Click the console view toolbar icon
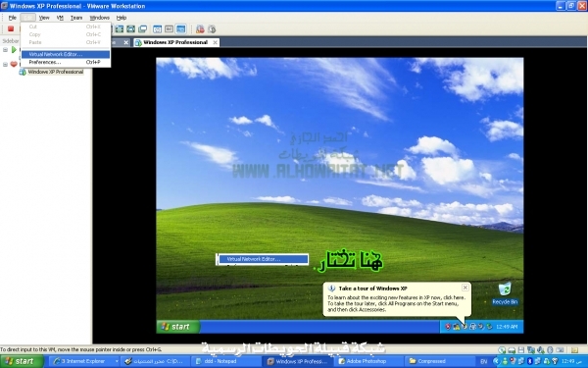 (x=180, y=28)
